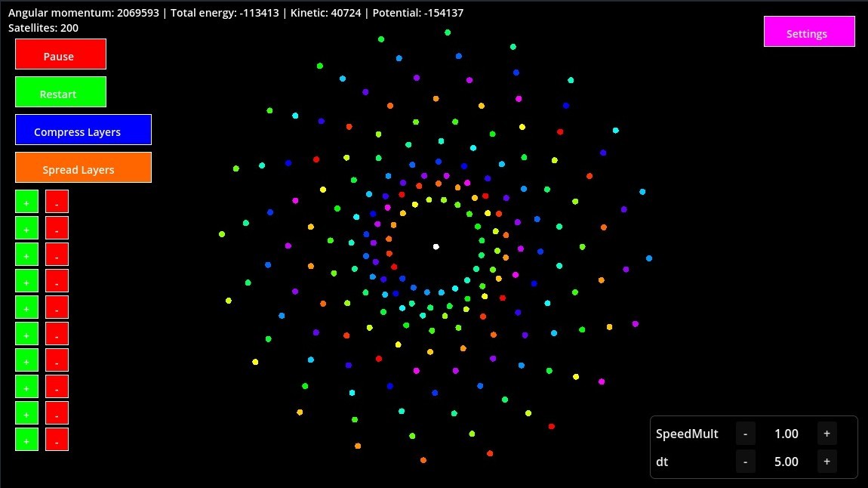This screenshot has height=488, width=868.
Task: Increase the dt value
Action: pyautogui.click(x=826, y=461)
